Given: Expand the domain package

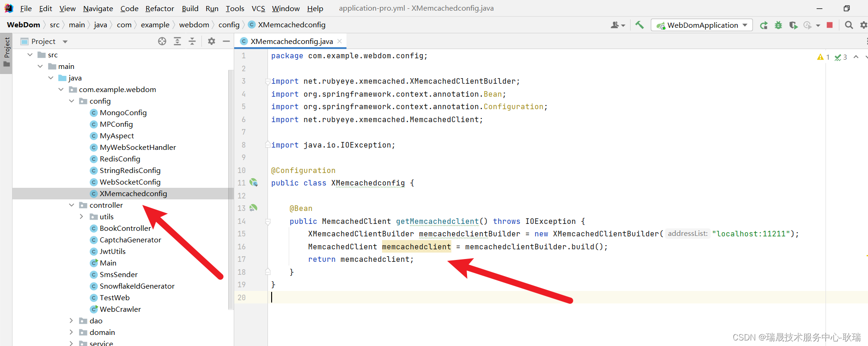Looking at the screenshot, I should (71, 332).
